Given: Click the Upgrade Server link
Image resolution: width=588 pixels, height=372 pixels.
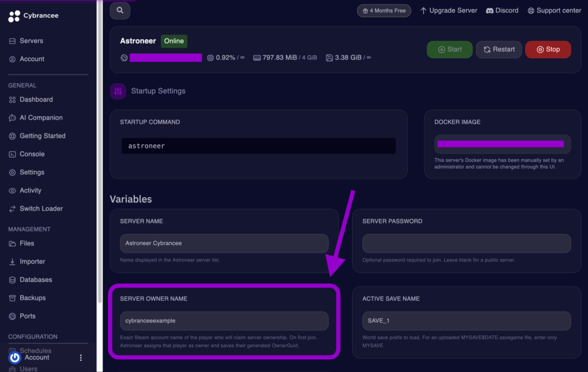Looking at the screenshot, I should pos(448,10).
